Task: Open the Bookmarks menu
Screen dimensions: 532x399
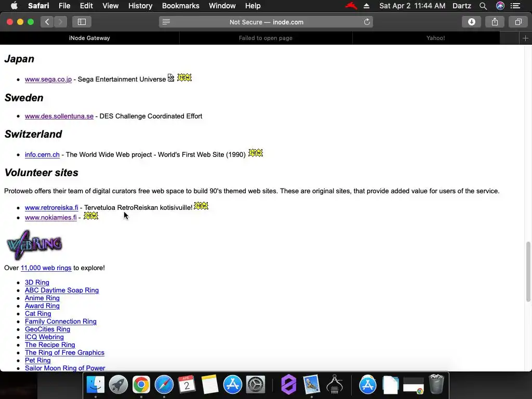Action: (x=180, y=6)
